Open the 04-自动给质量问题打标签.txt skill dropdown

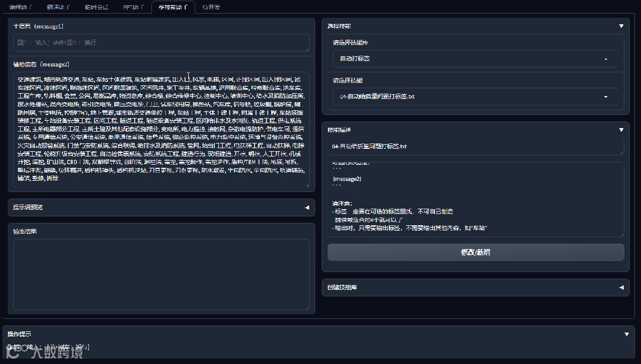pyautogui.click(x=475, y=97)
